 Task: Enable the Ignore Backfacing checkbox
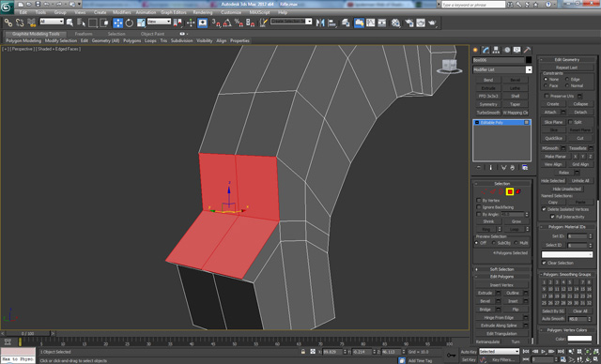pos(479,207)
